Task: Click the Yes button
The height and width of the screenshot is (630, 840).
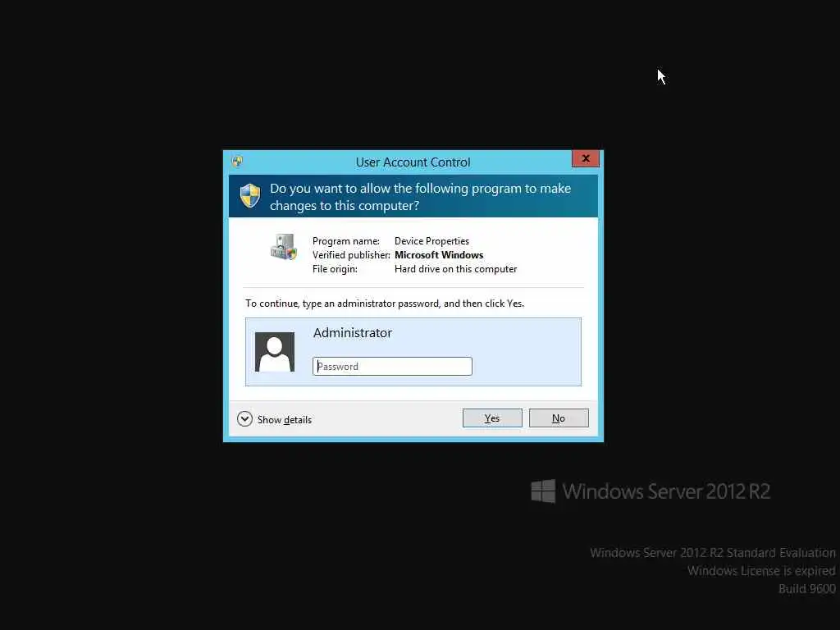Action: point(492,418)
